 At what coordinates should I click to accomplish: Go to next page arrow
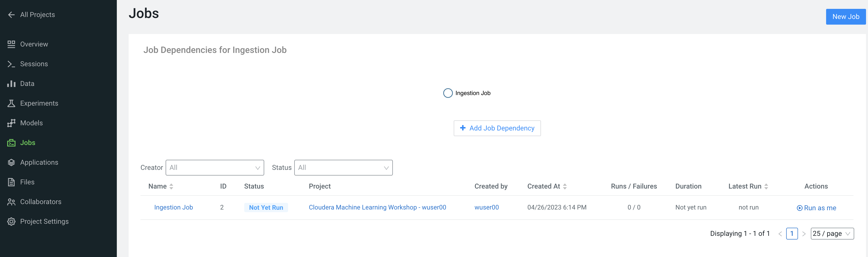pos(804,234)
